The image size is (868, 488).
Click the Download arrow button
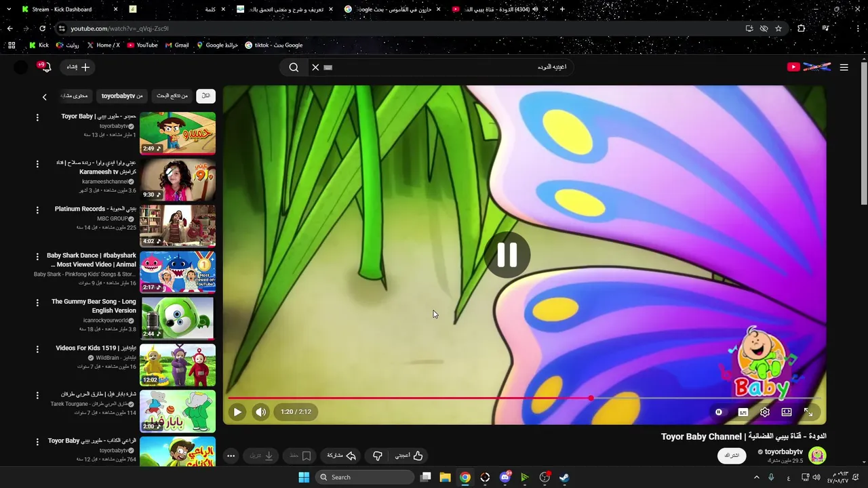coord(262,456)
